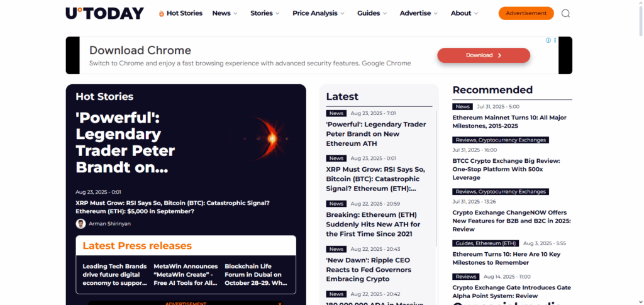Viewport: 644px width, 305px height.
Task: Open ChangeNOW Offers New Features review
Action: pos(511,221)
